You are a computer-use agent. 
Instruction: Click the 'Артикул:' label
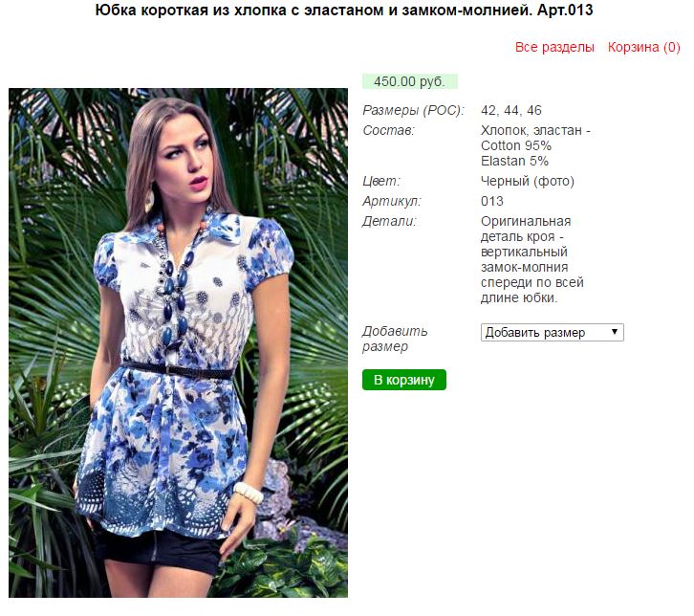pyautogui.click(x=392, y=201)
